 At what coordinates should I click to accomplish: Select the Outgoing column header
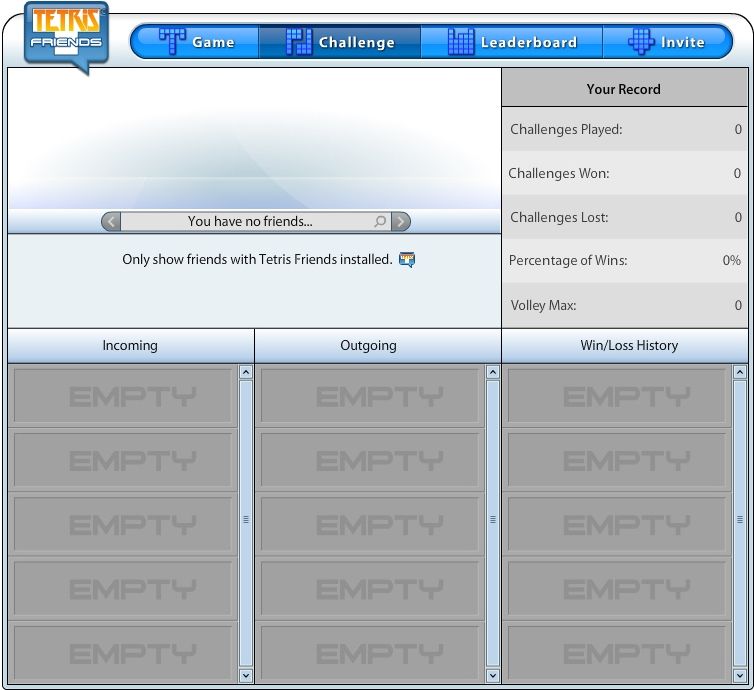[x=378, y=346]
